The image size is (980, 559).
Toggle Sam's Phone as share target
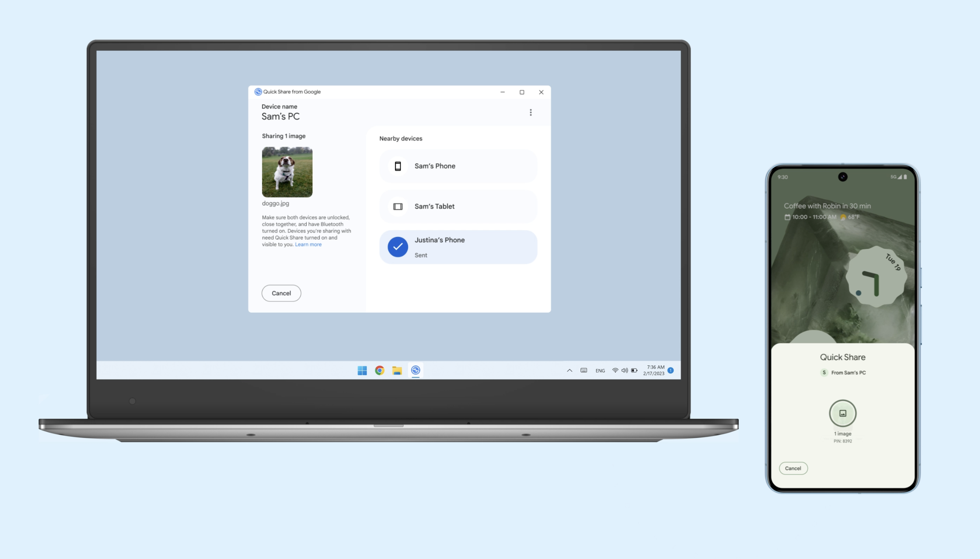click(458, 166)
